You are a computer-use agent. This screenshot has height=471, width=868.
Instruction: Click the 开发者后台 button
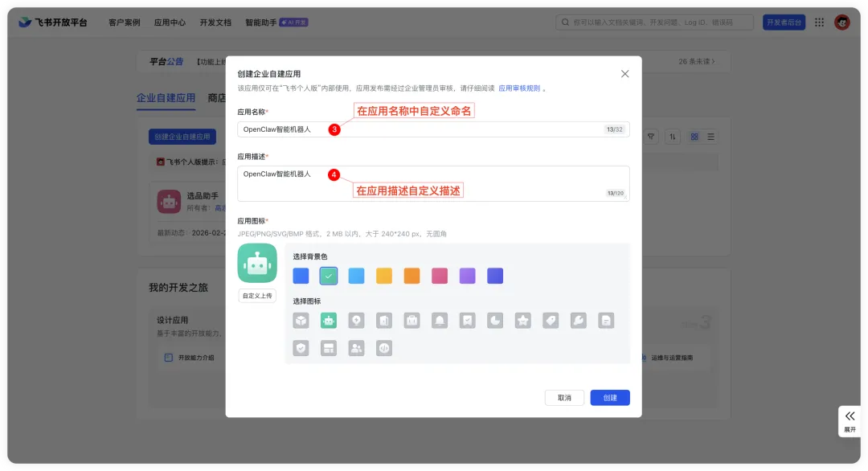pyautogui.click(x=784, y=23)
